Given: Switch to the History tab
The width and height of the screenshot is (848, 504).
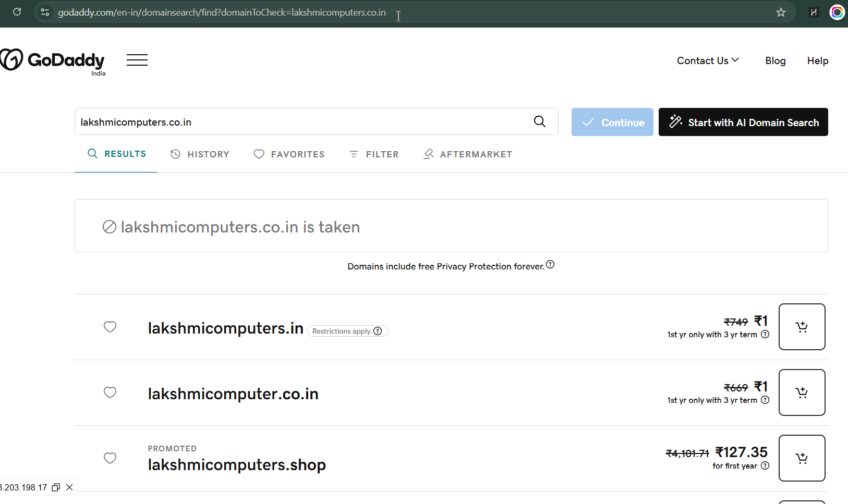Looking at the screenshot, I should pos(200,154).
